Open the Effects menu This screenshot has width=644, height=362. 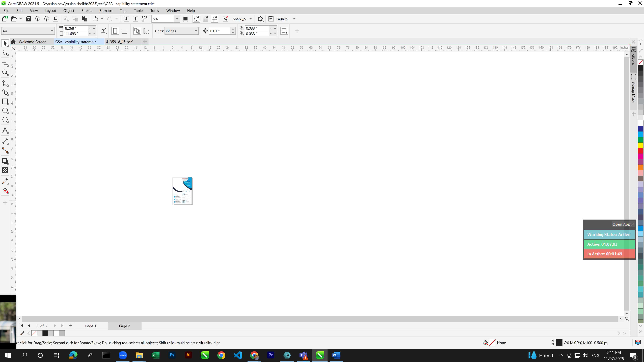coord(87,11)
